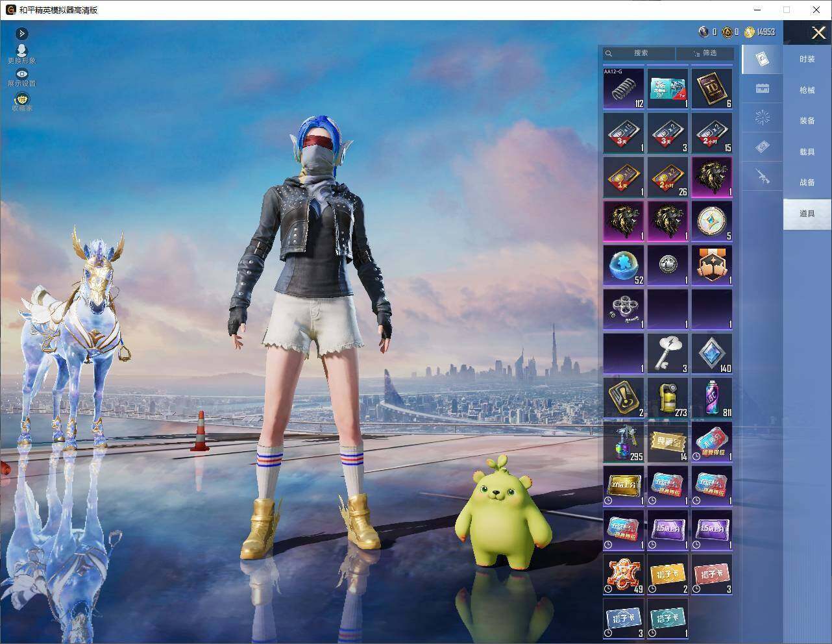Screen dimensions: 832x644
Task: Click the gold coin balance 14953
Action: tap(760, 32)
